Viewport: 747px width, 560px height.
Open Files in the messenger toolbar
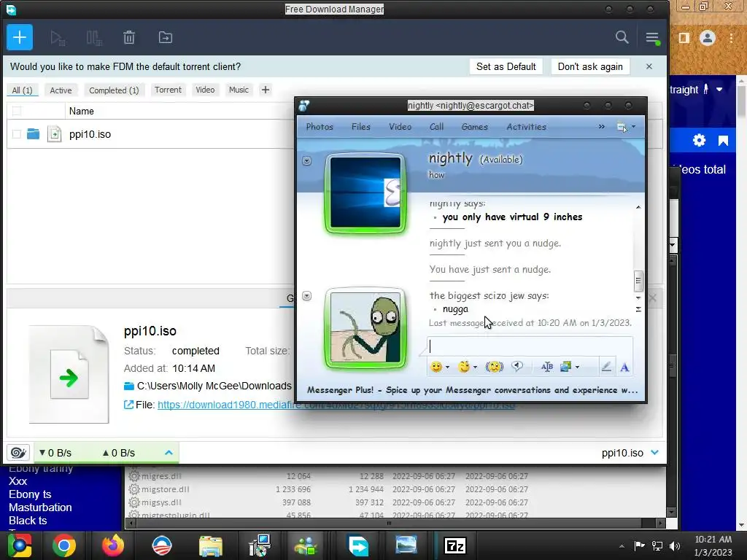click(x=360, y=127)
